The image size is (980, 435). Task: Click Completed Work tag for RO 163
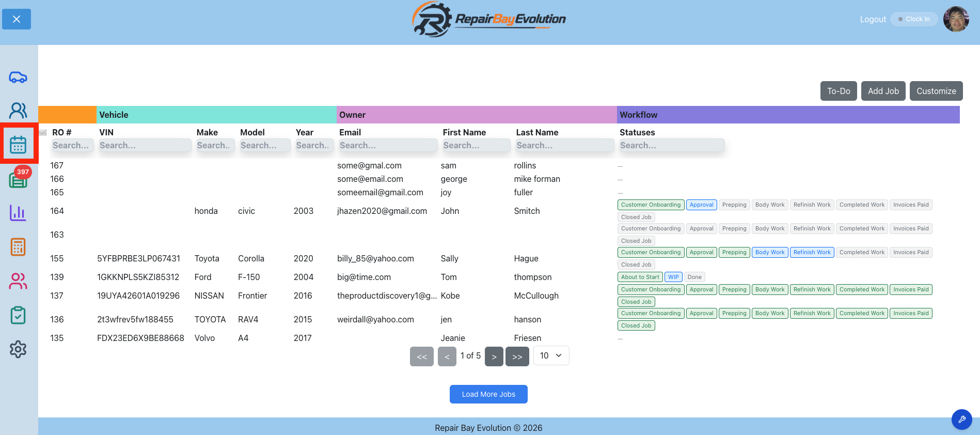pyautogui.click(x=862, y=228)
